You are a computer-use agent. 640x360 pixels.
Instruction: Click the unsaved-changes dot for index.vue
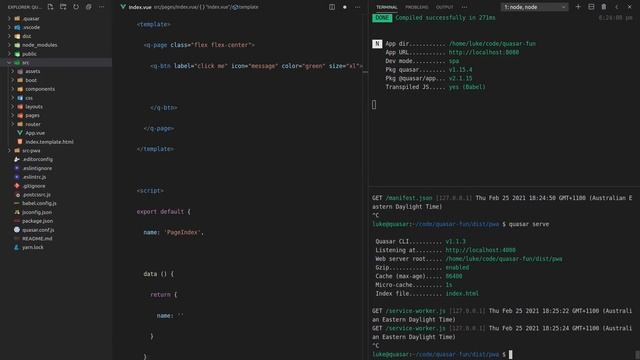(x=345, y=7)
